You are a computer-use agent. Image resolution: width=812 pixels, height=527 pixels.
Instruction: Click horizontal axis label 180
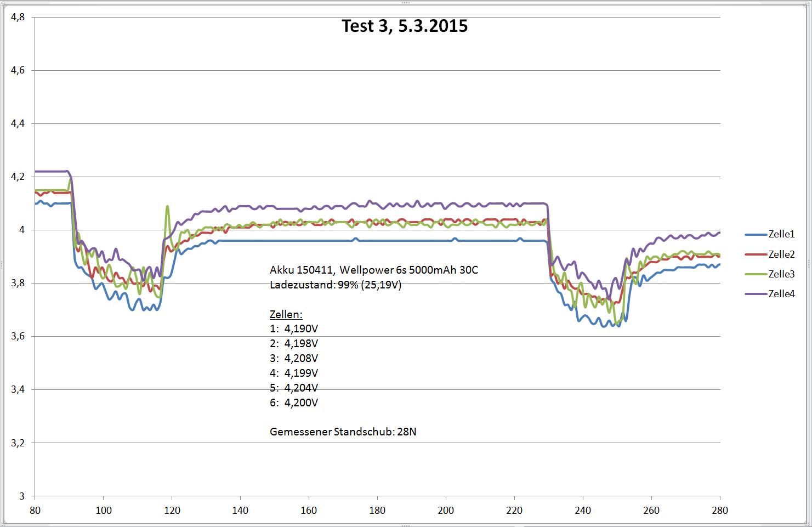click(x=377, y=511)
